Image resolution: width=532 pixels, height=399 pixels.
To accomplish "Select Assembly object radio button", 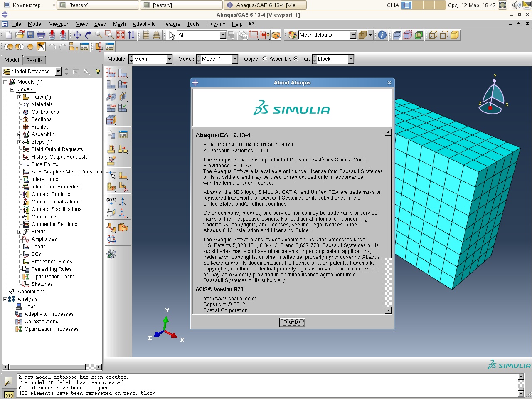I will tap(265, 59).
